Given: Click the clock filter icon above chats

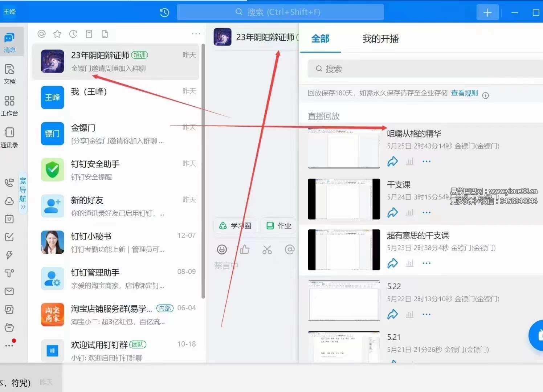Looking at the screenshot, I should coord(73,34).
